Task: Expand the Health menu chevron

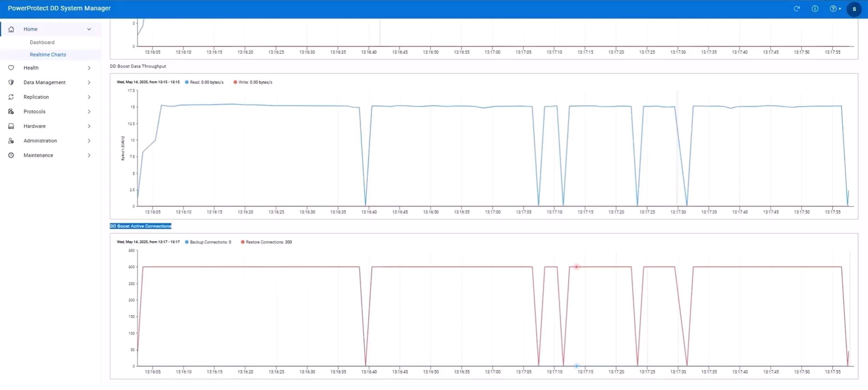Action: coord(89,68)
